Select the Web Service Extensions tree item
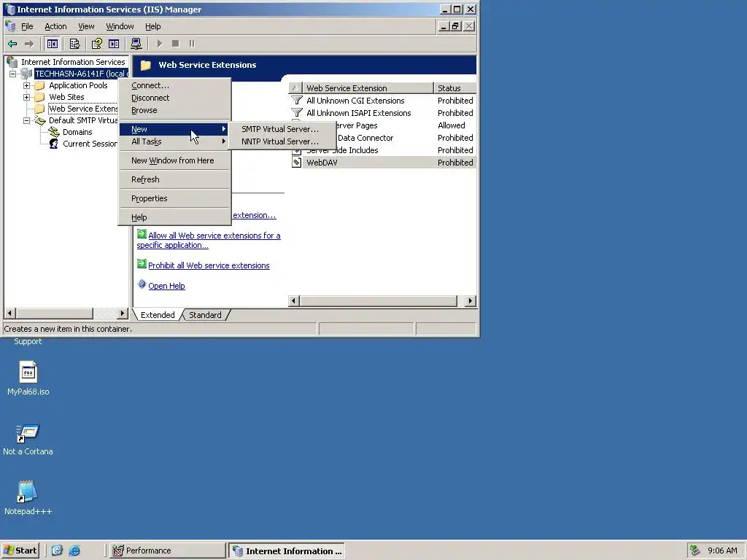747x560 pixels. pos(83,109)
